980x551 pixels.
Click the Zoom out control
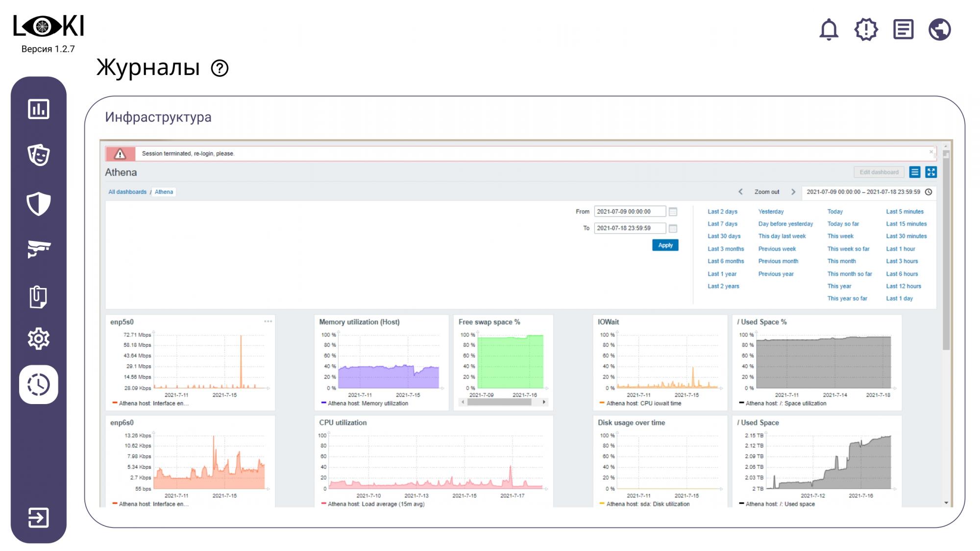point(766,192)
